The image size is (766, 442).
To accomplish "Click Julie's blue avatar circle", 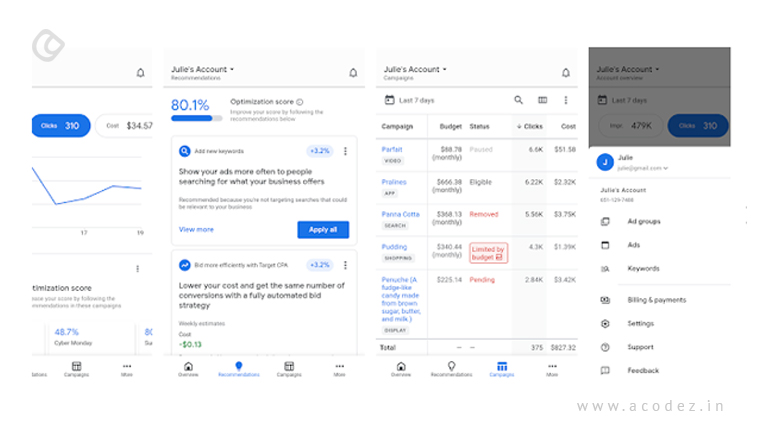I will [x=605, y=162].
